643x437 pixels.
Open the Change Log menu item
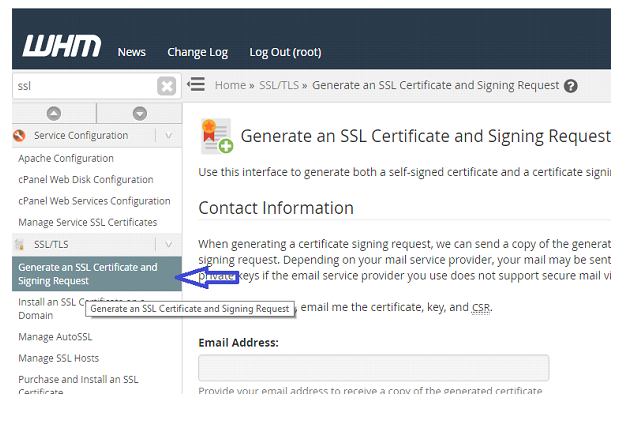197,52
